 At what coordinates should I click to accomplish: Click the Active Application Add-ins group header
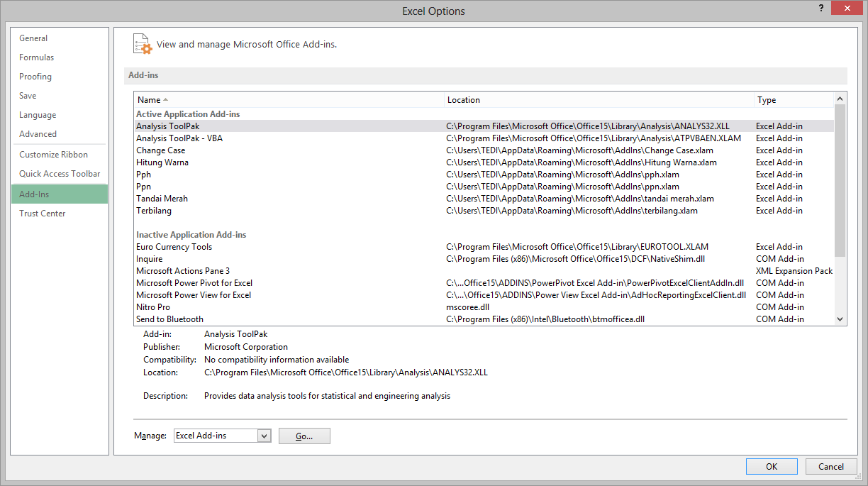click(188, 114)
